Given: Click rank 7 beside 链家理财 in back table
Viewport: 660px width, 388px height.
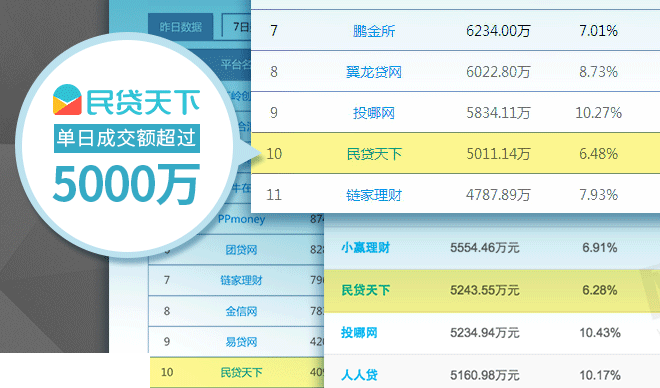Looking at the screenshot, I should pos(167,280).
